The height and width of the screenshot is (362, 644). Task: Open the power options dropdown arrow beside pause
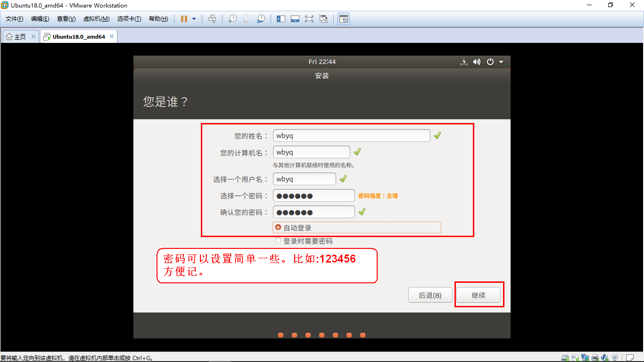tap(194, 19)
